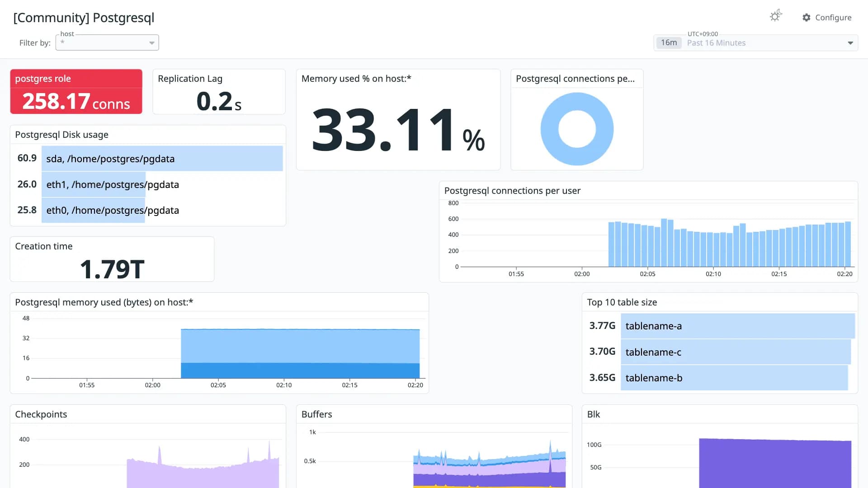Select the sda, /home/postgres/pgdata disk row
This screenshot has width=868, height=488.
click(x=149, y=159)
